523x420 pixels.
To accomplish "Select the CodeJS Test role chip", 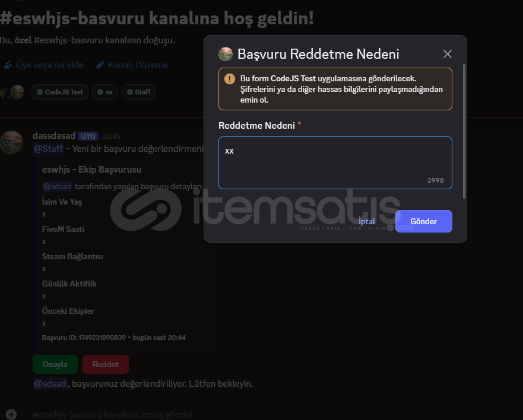I will tap(60, 92).
